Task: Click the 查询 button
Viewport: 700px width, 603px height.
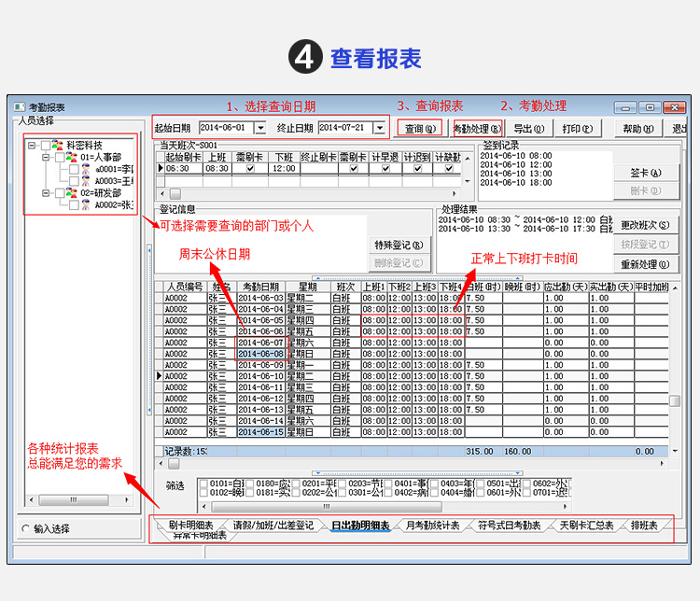Action: click(418, 128)
